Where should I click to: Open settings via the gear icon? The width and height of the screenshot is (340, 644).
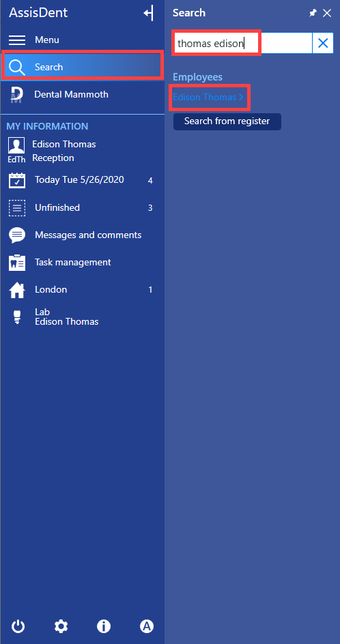point(61,626)
